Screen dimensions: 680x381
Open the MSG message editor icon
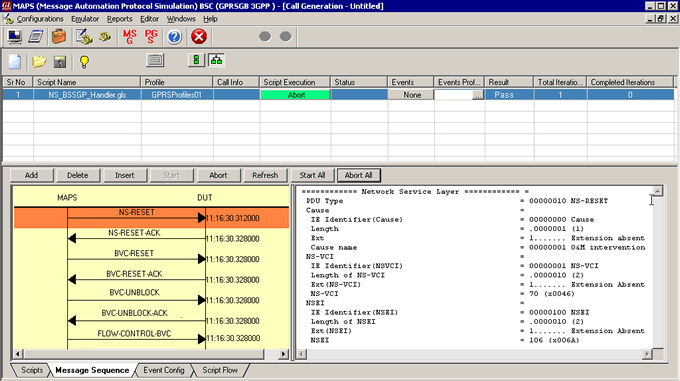pos(130,37)
